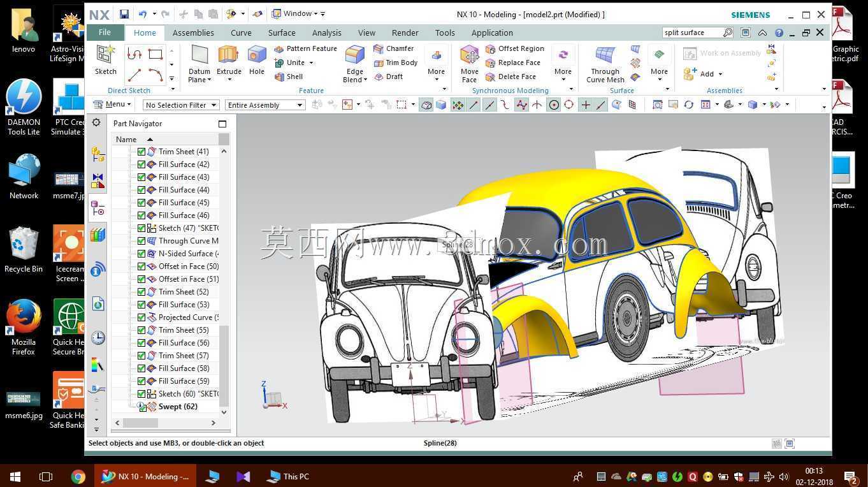This screenshot has height=487, width=868.
Task: Click the split surface search field
Action: [x=692, y=33]
